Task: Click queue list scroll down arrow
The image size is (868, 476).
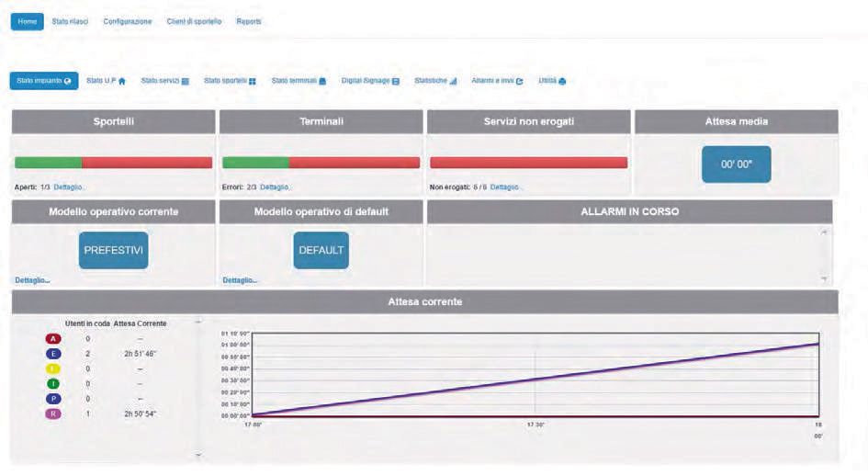Action: point(198,455)
